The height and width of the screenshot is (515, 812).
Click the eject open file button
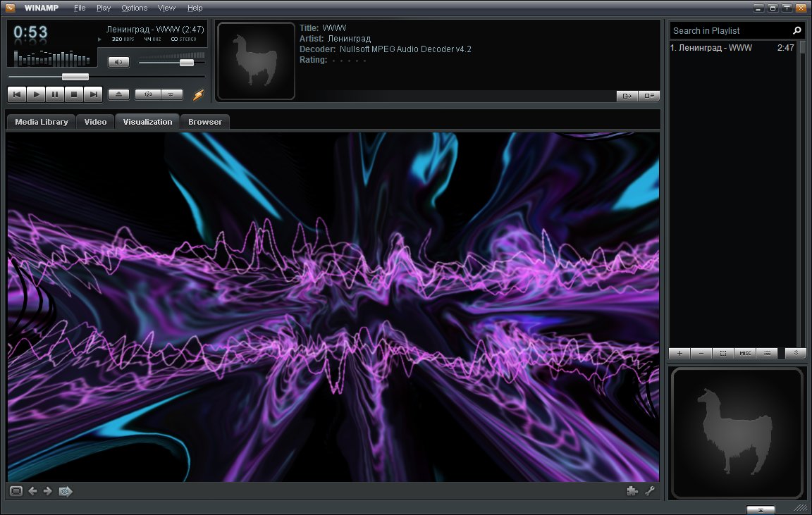[x=118, y=94]
